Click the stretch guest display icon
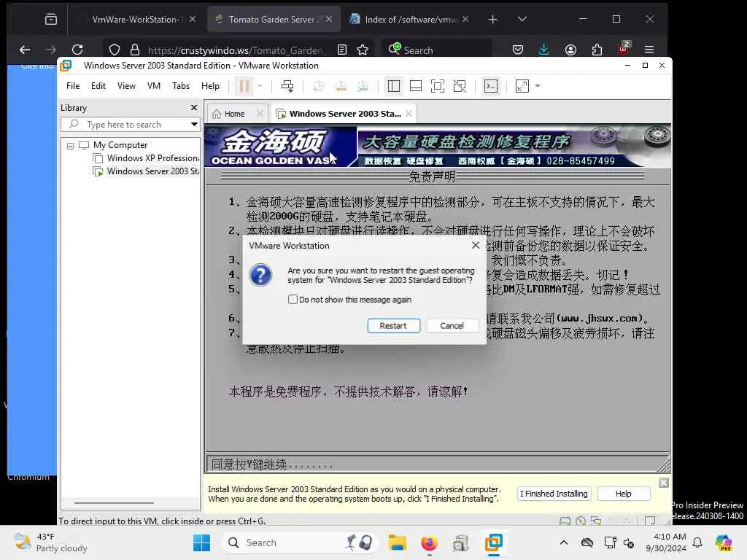747x560 pixels. tap(522, 86)
